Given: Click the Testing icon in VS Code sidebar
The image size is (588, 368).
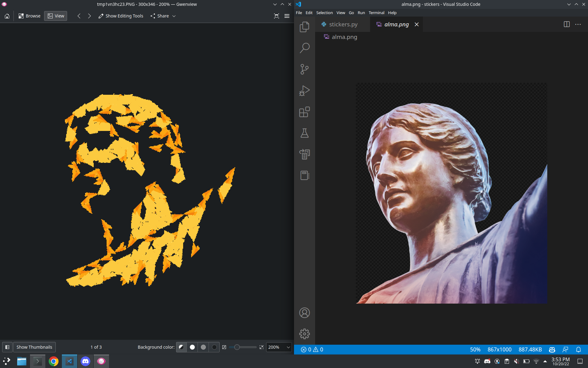Looking at the screenshot, I should [x=304, y=133].
